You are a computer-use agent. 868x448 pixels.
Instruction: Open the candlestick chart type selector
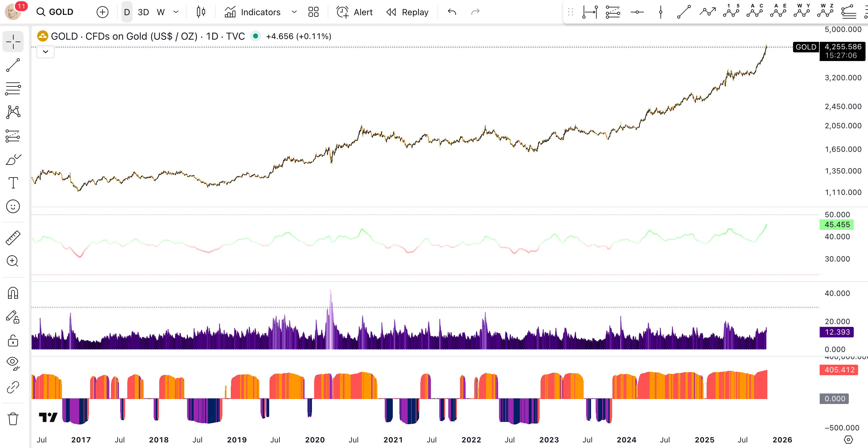coord(201,12)
